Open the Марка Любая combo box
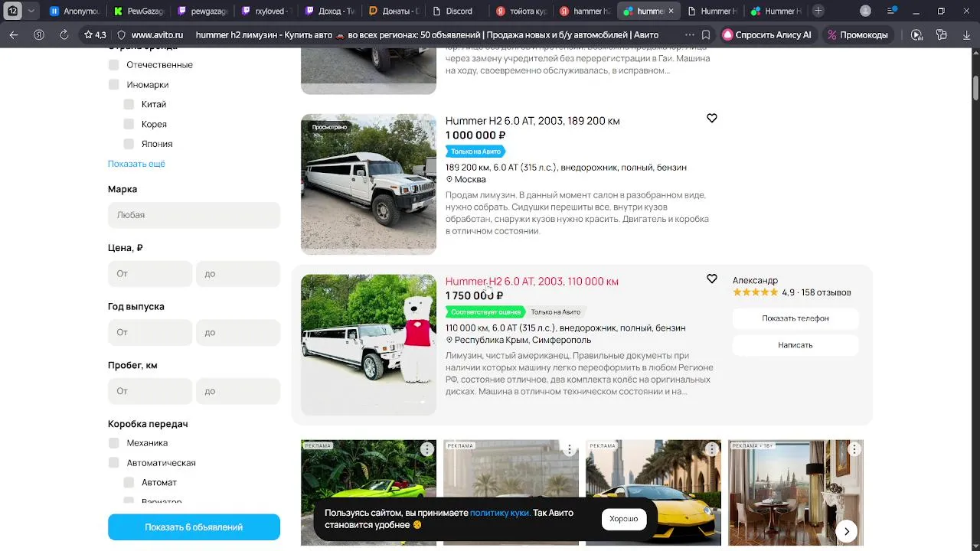The width and height of the screenshot is (980, 551). 194,215
